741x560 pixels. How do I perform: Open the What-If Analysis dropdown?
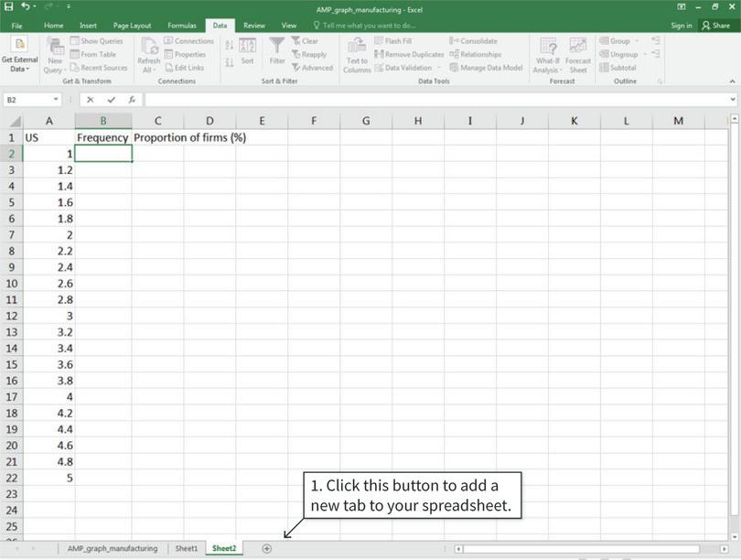pos(546,53)
